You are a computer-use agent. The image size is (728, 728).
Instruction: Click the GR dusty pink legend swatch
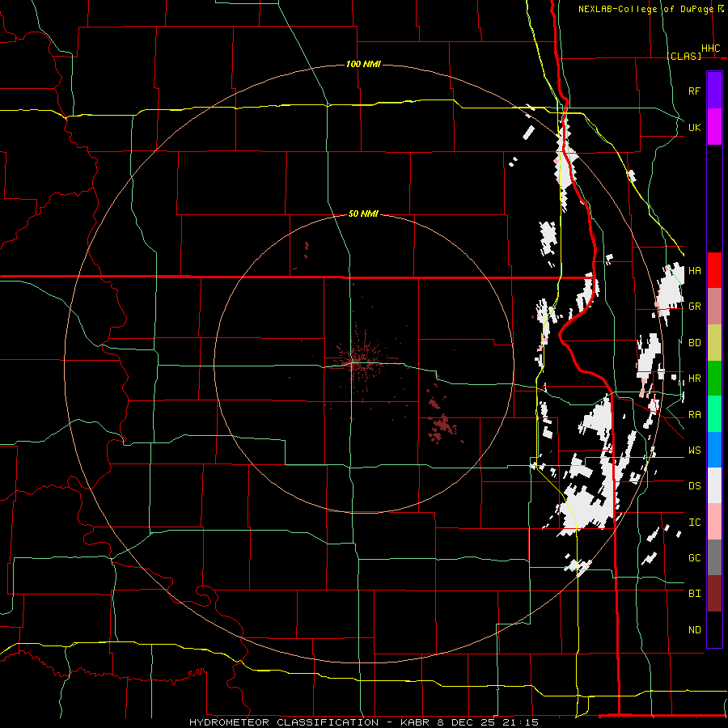[714, 307]
